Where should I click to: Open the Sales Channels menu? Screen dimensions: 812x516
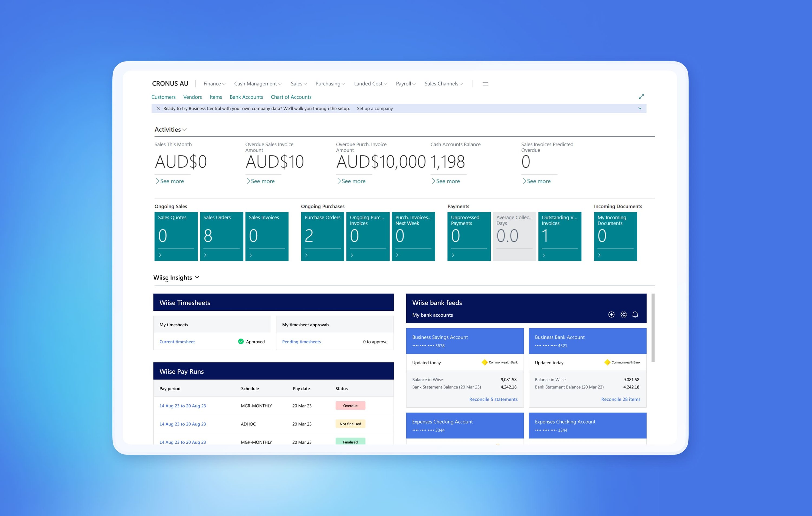(x=443, y=83)
